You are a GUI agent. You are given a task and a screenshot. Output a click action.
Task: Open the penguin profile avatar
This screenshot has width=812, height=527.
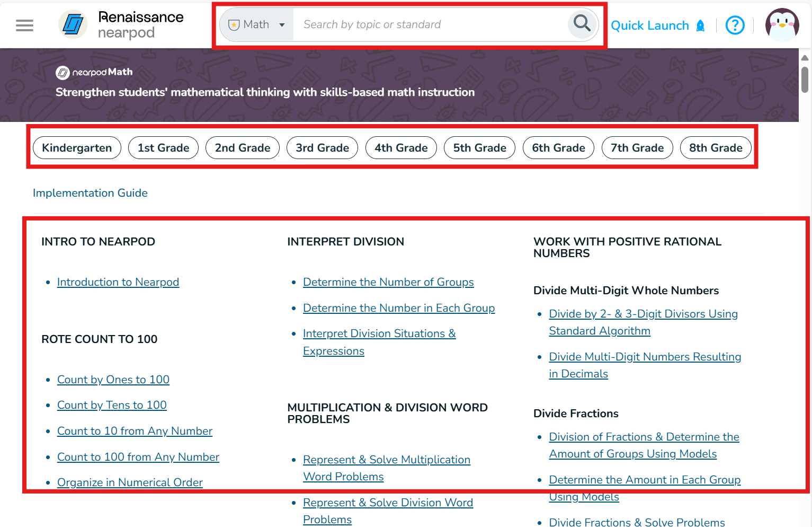[x=782, y=25]
